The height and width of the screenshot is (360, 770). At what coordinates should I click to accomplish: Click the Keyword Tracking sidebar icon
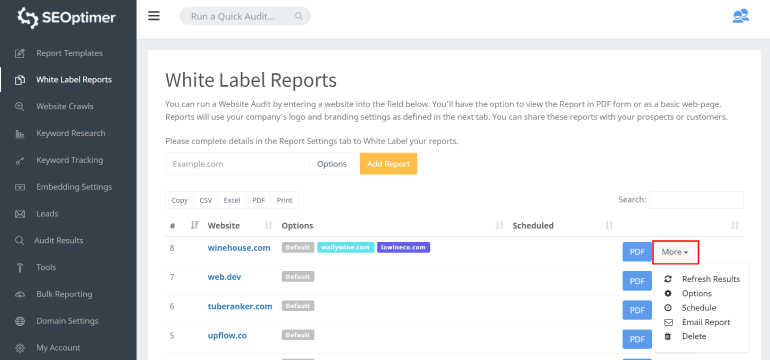click(x=20, y=160)
